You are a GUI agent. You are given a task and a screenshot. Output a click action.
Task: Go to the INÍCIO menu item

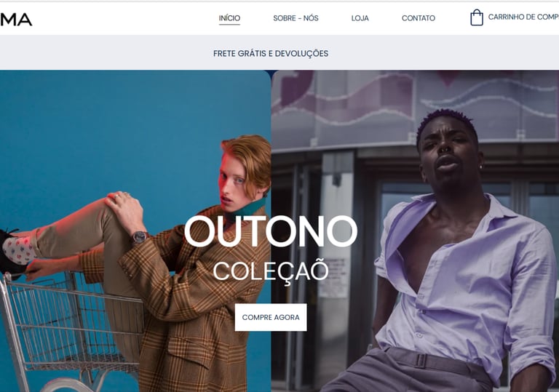(229, 18)
